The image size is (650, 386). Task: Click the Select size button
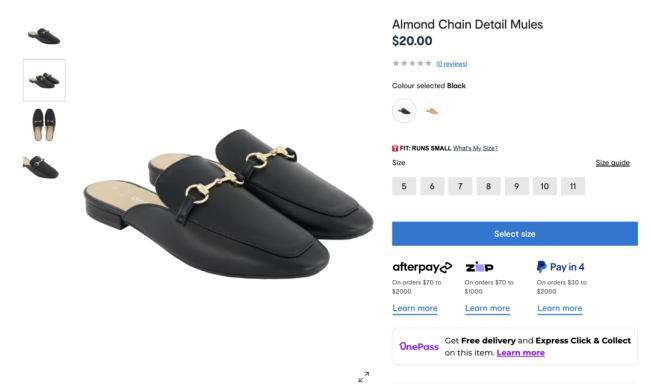point(515,234)
